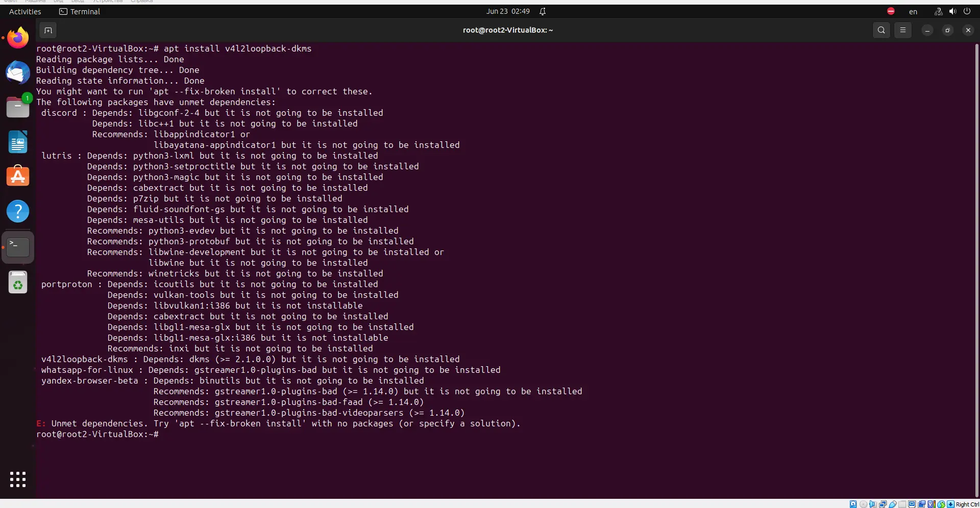Open the terminal hamburger menu
This screenshot has width=980, height=508.
pyautogui.click(x=902, y=30)
